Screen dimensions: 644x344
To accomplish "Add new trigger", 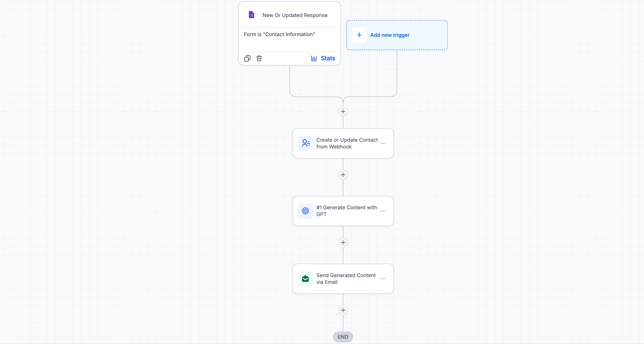I will (397, 35).
